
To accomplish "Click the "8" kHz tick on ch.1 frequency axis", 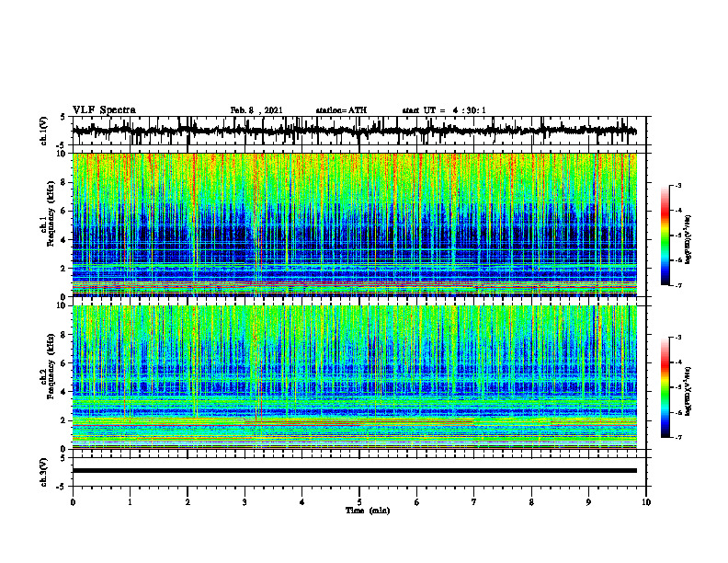I will click(x=64, y=182).
